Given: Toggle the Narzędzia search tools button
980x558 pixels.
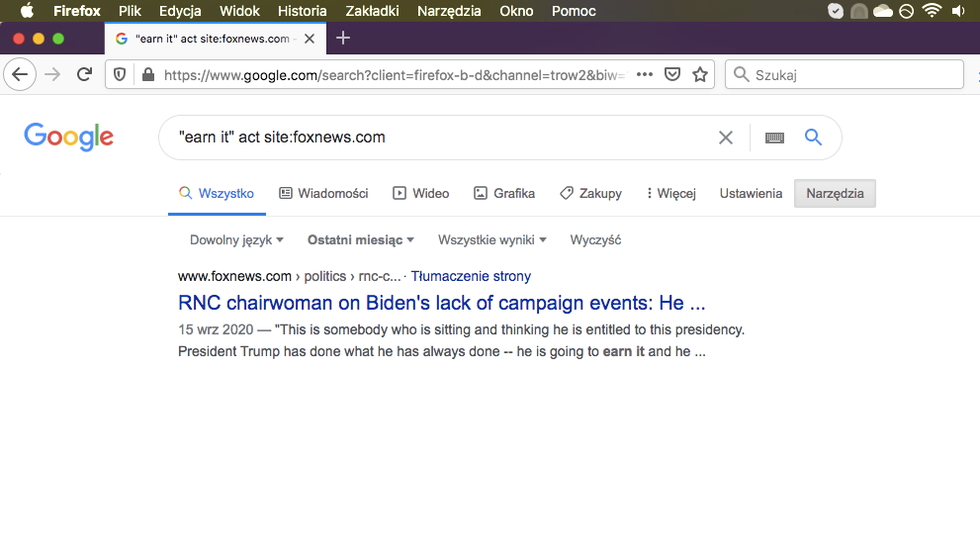Looking at the screenshot, I should pyautogui.click(x=835, y=193).
